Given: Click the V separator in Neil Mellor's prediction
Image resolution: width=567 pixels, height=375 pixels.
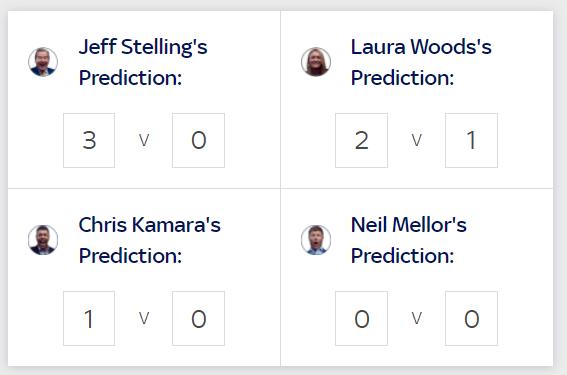Looking at the screenshot, I should [x=417, y=318].
